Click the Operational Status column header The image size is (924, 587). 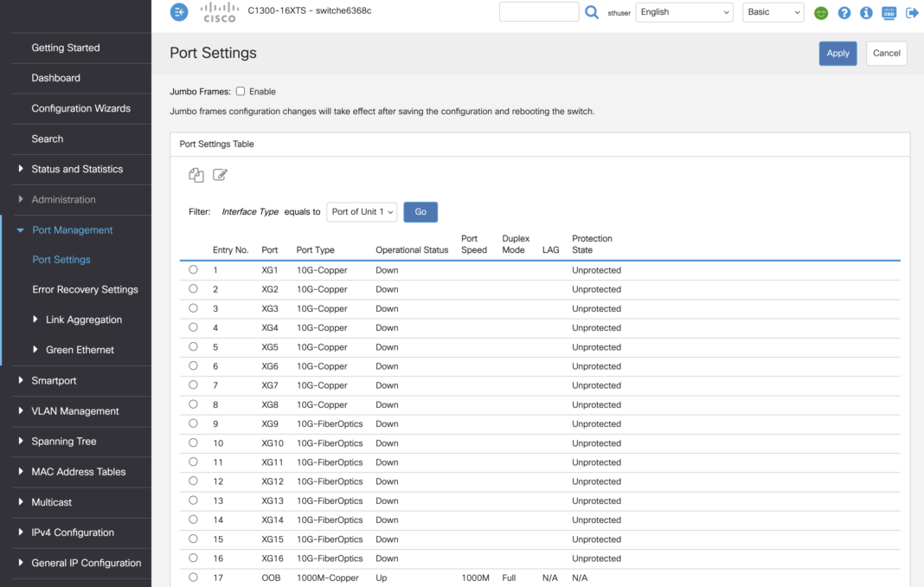pos(412,250)
